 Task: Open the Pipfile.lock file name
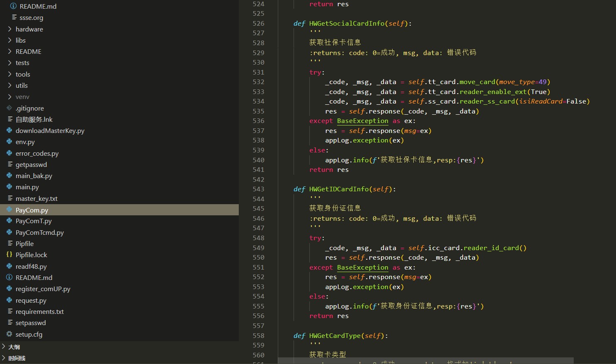point(32,255)
